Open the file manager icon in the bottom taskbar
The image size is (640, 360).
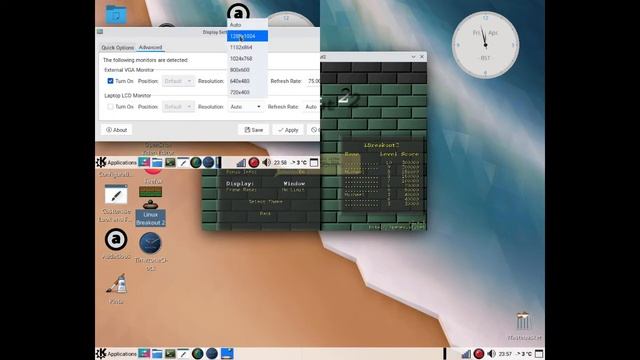point(157,353)
